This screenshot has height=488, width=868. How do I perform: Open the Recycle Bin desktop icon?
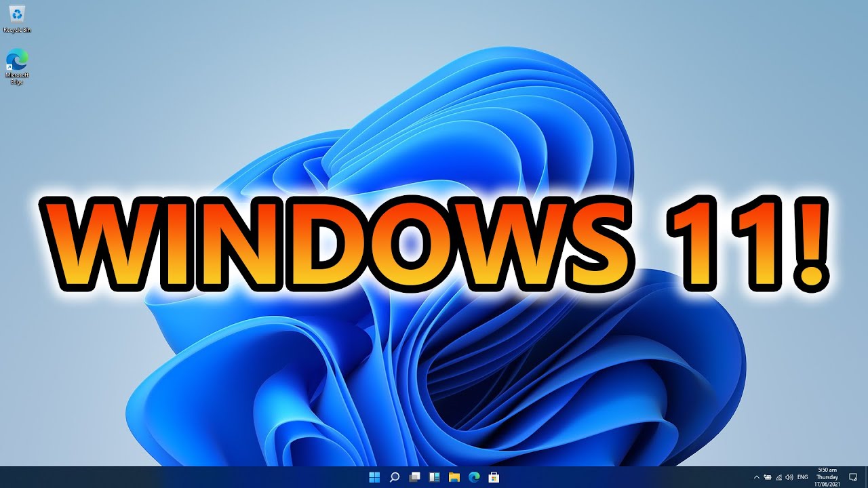click(17, 18)
